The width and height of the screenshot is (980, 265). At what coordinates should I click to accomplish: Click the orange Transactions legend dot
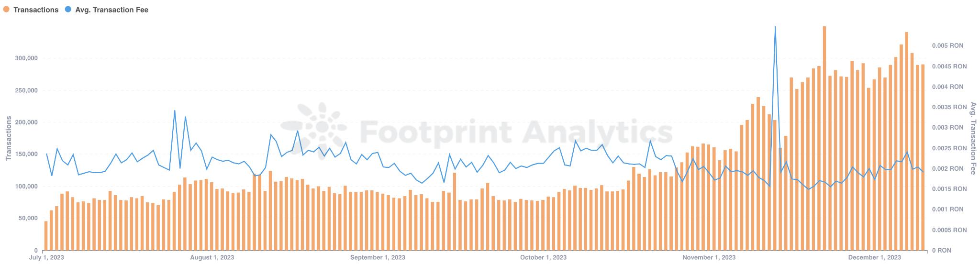point(7,10)
